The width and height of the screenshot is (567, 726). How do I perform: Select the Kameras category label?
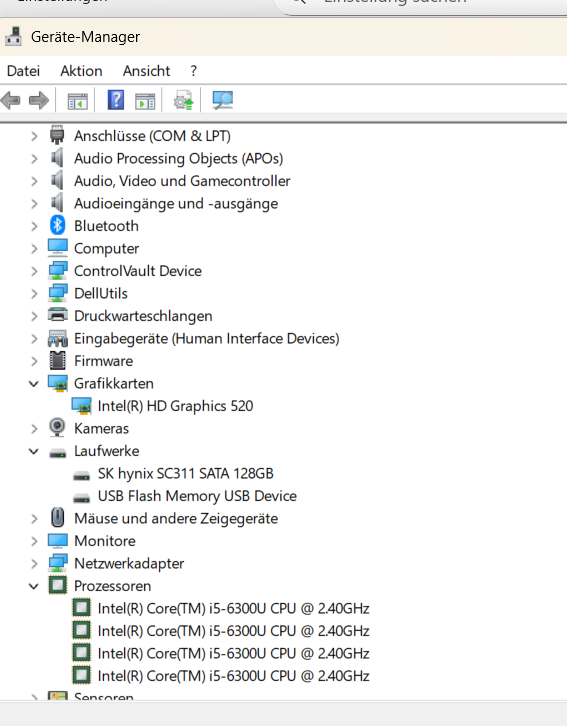101,429
